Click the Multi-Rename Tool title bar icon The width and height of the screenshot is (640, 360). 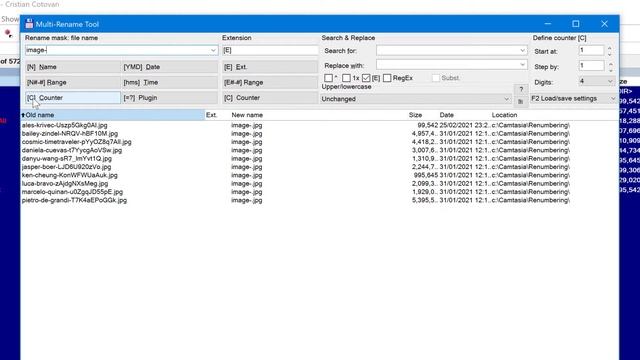pos(29,24)
